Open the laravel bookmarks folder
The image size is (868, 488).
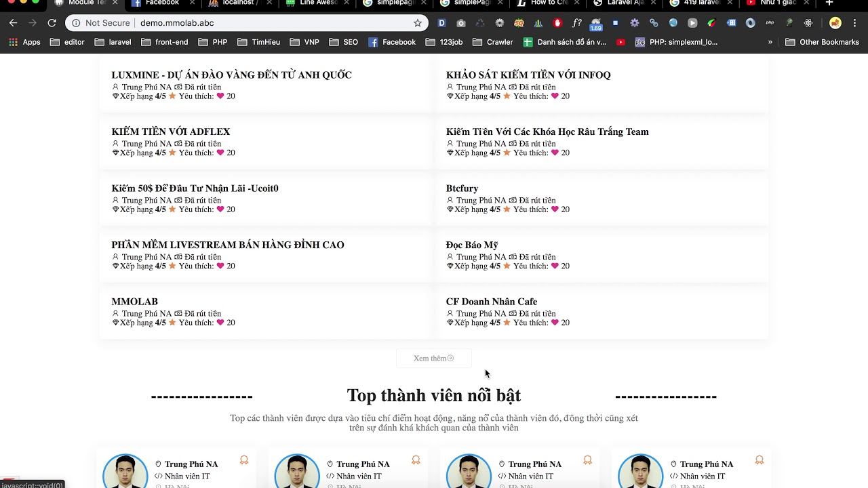(x=113, y=42)
